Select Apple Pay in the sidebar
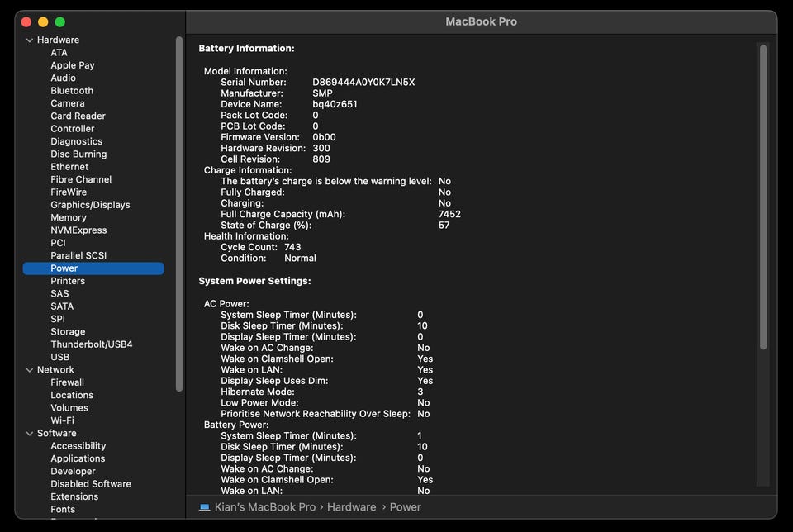This screenshot has height=532, width=793. click(x=73, y=65)
